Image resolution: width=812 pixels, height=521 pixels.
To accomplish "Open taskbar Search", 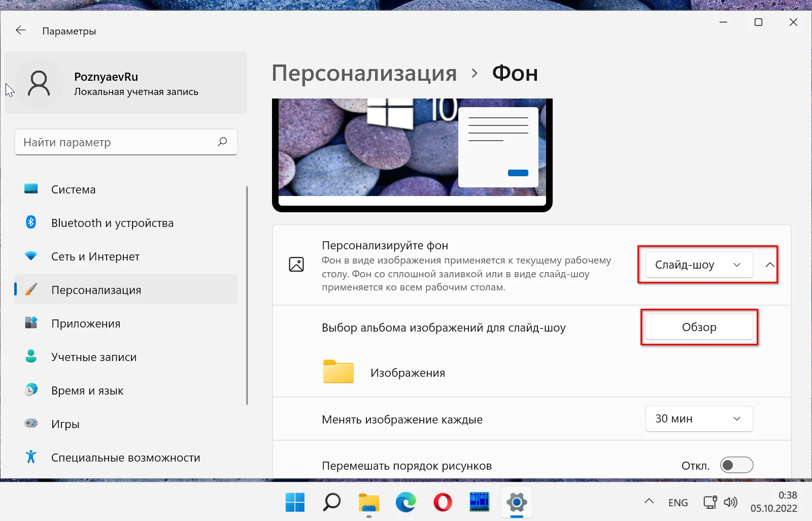I will 332,502.
